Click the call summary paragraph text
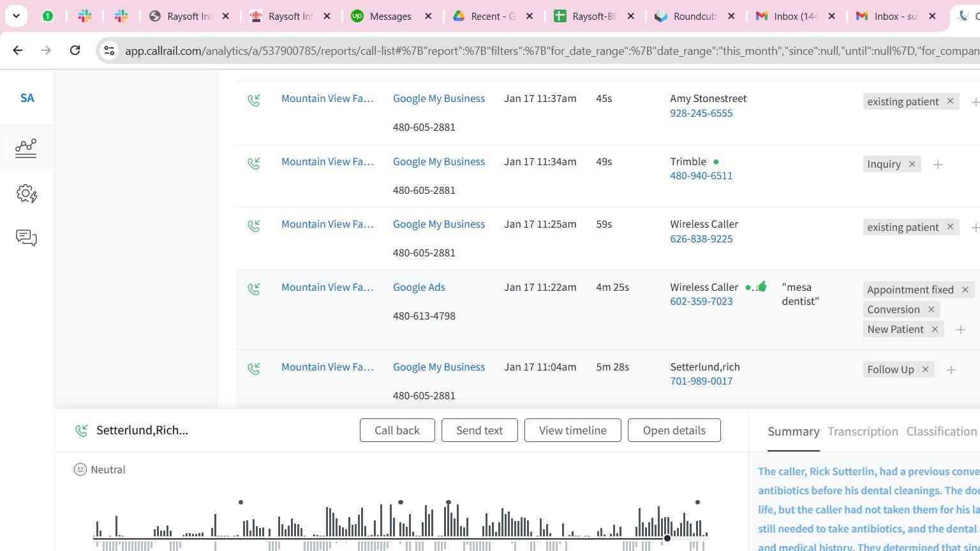The height and width of the screenshot is (551, 980). 869,510
